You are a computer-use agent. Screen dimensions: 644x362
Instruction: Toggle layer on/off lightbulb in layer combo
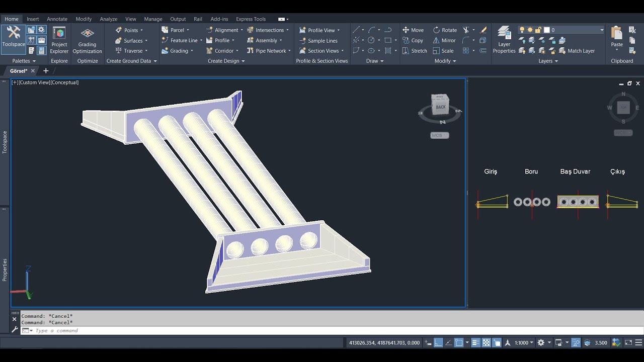(522, 30)
